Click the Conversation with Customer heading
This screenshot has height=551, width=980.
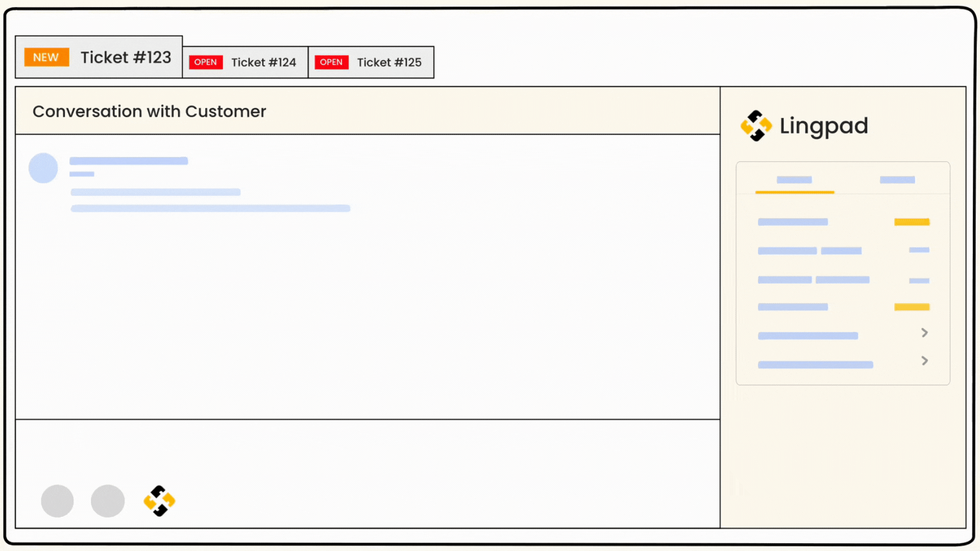150,111
